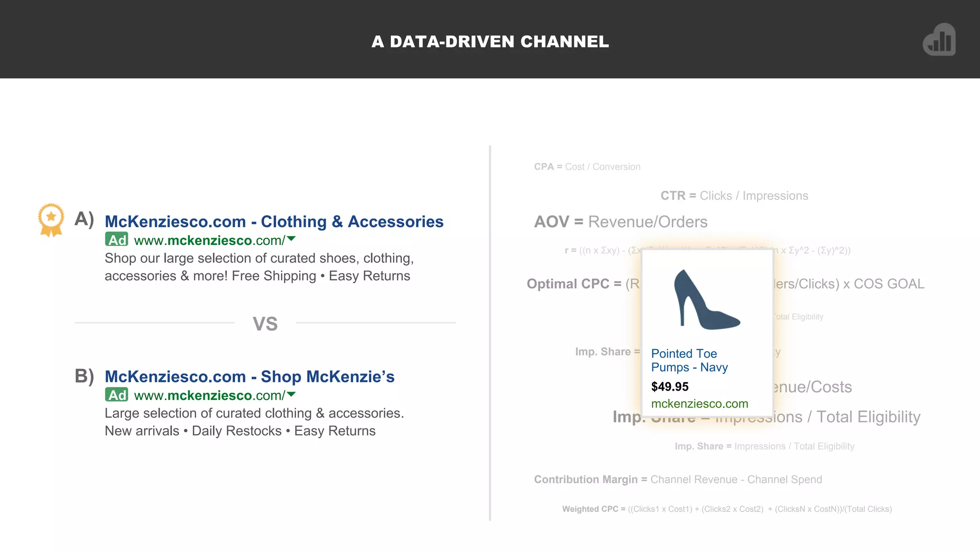Click the www.mckenziesco.com URL in ad A

[x=209, y=240]
